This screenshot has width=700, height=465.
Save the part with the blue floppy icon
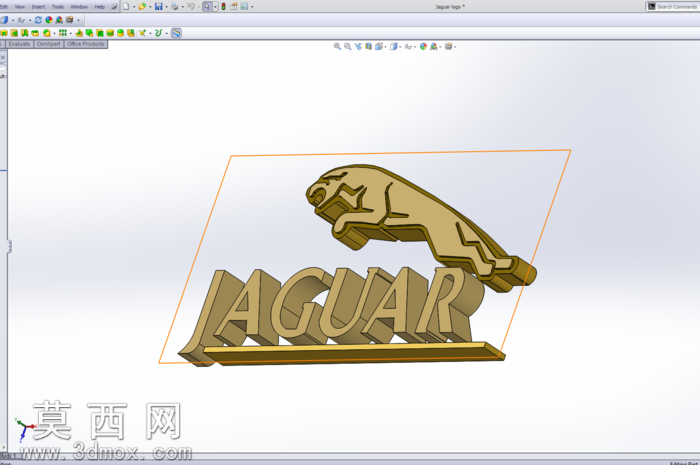(x=158, y=7)
